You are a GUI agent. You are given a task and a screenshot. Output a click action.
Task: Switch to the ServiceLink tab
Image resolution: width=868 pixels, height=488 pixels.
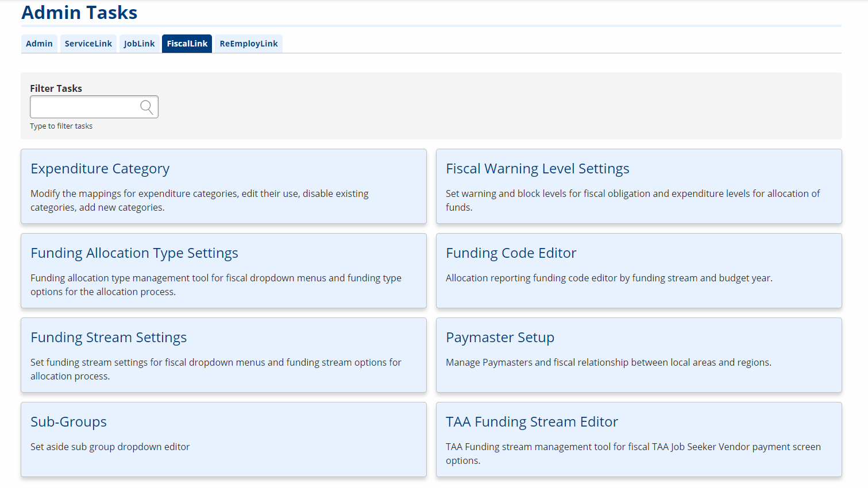click(88, 43)
